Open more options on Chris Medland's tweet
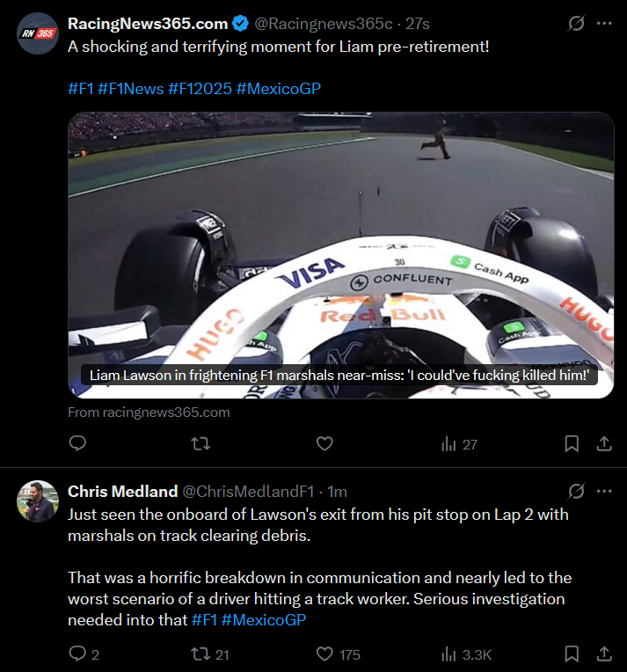Image resolution: width=627 pixels, height=672 pixels. [x=604, y=491]
